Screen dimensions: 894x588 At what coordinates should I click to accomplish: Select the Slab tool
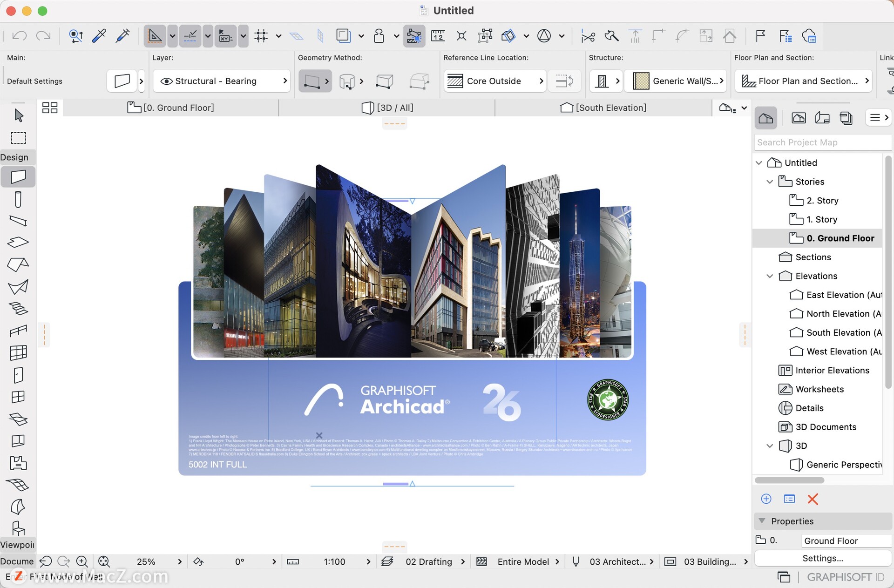point(18,242)
